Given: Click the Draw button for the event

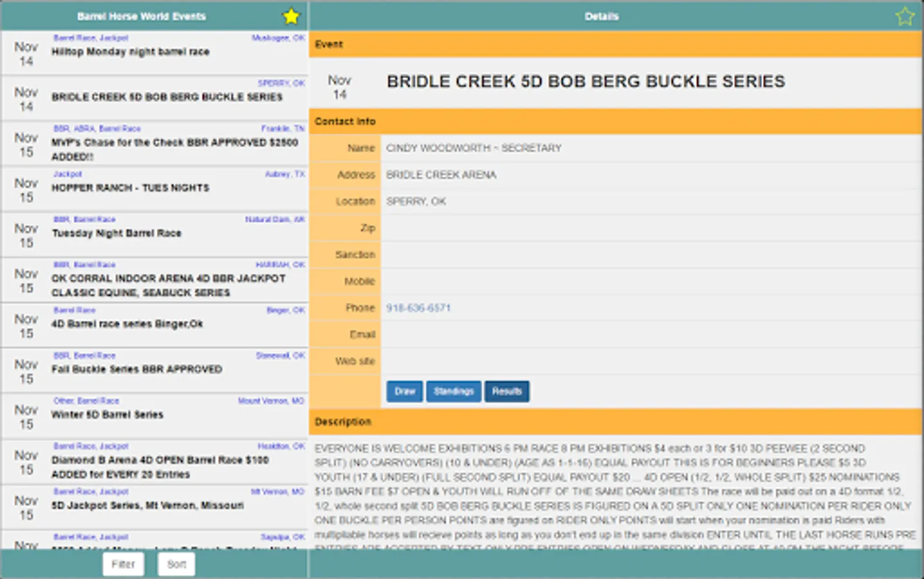Looking at the screenshot, I should tap(404, 391).
